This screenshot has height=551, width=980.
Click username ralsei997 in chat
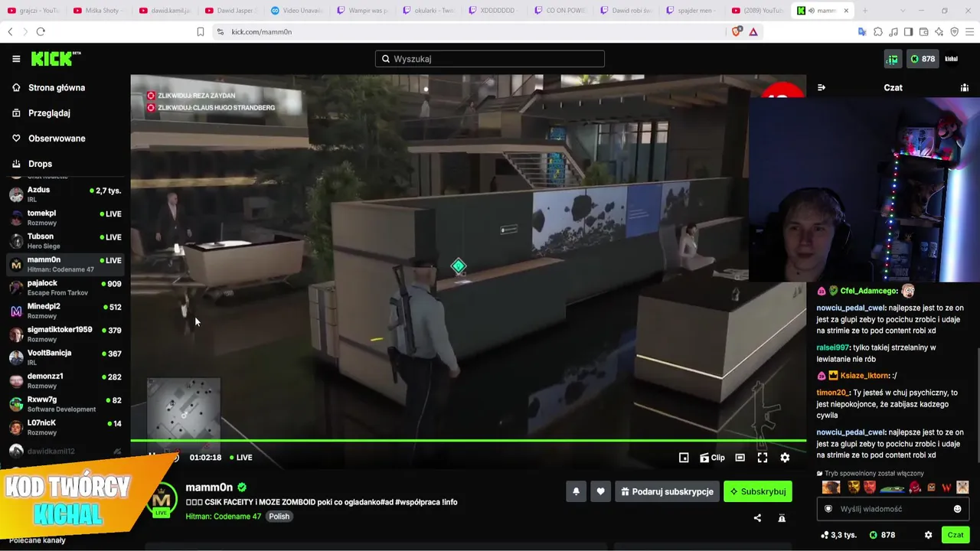pyautogui.click(x=833, y=348)
